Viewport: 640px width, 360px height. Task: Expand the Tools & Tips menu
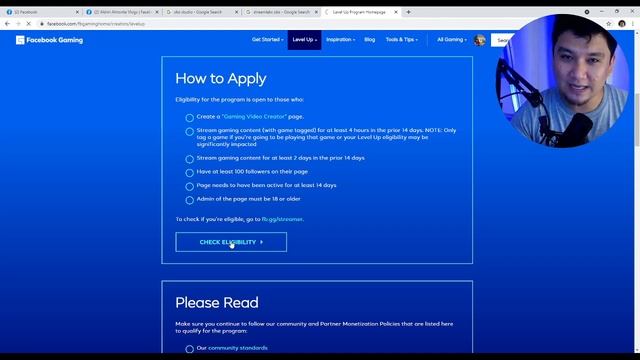coord(402,40)
